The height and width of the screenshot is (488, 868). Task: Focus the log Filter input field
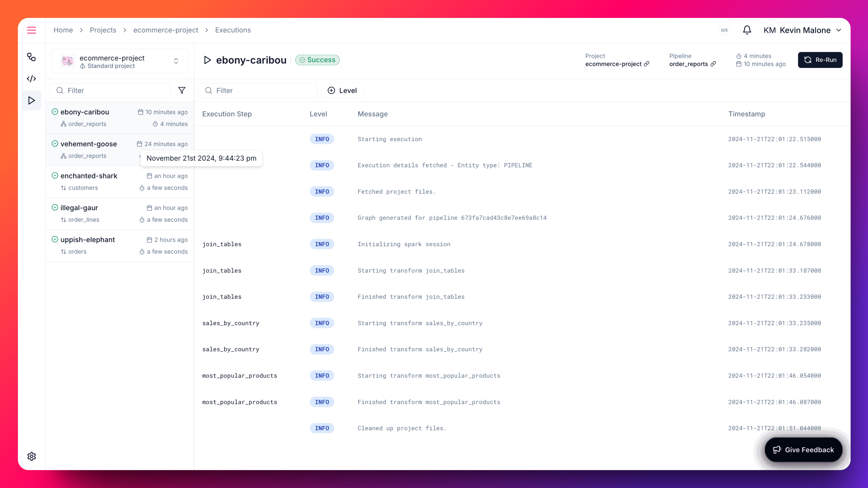point(258,90)
